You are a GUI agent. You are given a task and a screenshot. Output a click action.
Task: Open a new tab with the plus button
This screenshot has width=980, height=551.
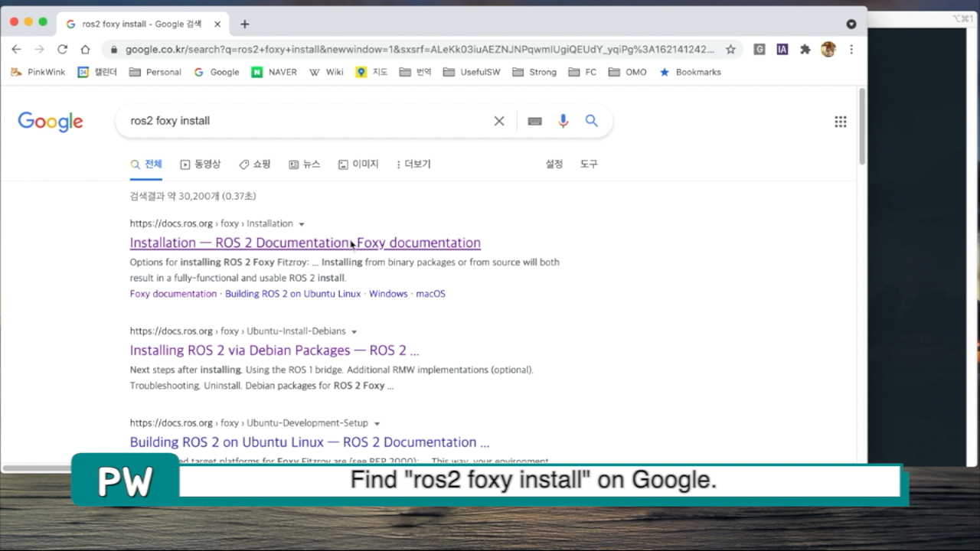[244, 24]
